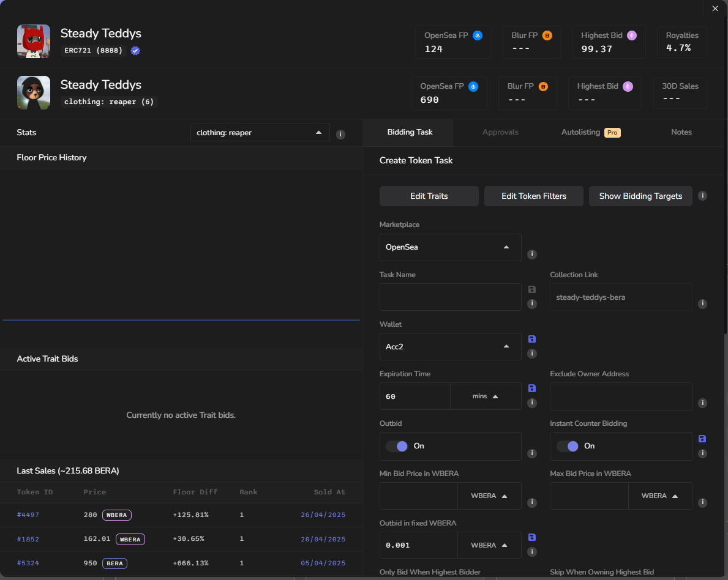The image size is (728, 580).
Task: Click save icon next to Instant Counter Bidding
Action: pyautogui.click(x=702, y=439)
